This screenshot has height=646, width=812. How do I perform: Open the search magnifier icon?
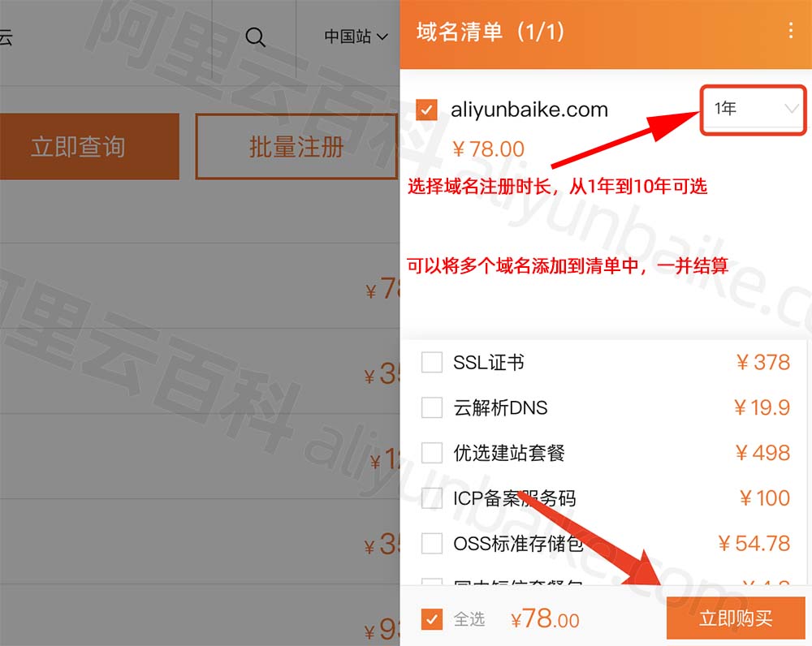tap(255, 37)
